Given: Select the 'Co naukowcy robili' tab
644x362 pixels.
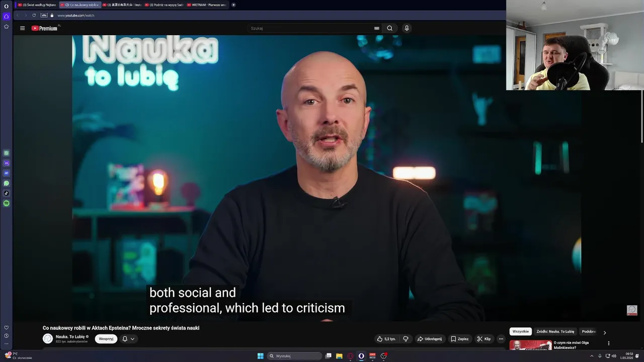Looking at the screenshot, I should click(x=79, y=5).
